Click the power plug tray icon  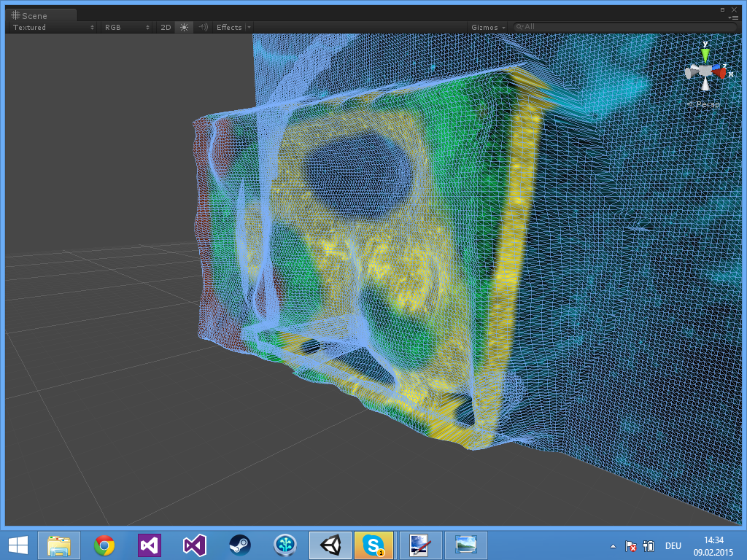(x=649, y=546)
